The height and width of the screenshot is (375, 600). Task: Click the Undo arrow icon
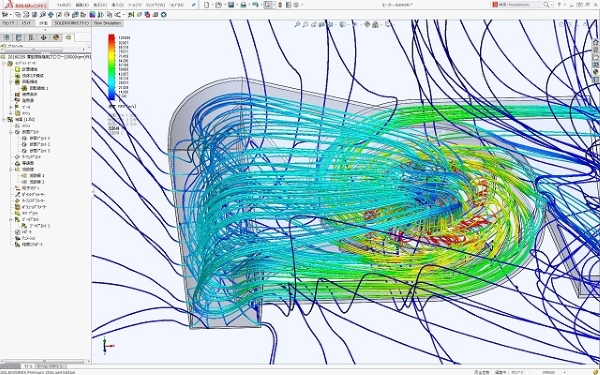tap(255, 5)
